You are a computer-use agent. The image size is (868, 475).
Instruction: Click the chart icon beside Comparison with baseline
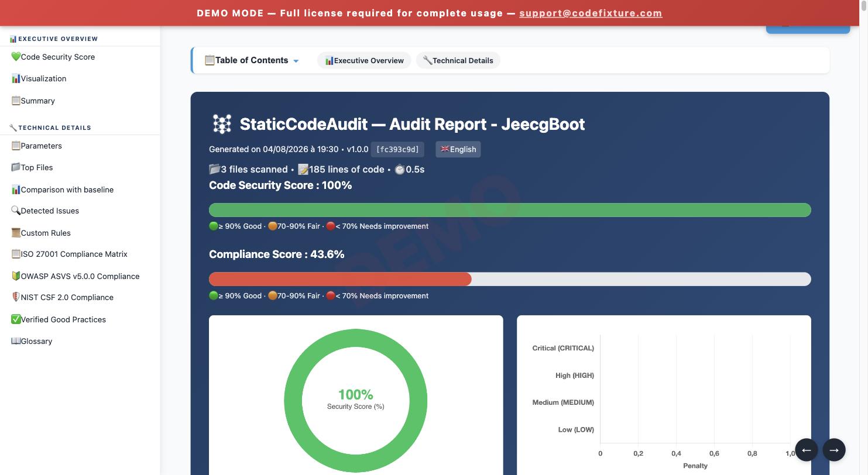coord(16,190)
